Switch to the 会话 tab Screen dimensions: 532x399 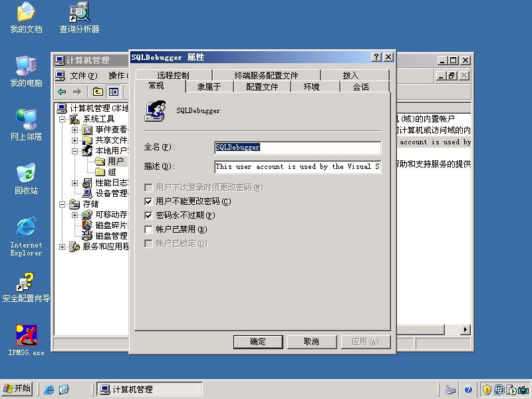(360, 87)
